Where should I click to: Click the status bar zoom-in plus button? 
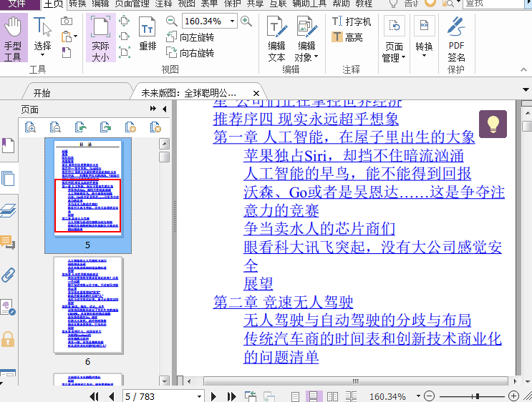[x=513, y=396]
